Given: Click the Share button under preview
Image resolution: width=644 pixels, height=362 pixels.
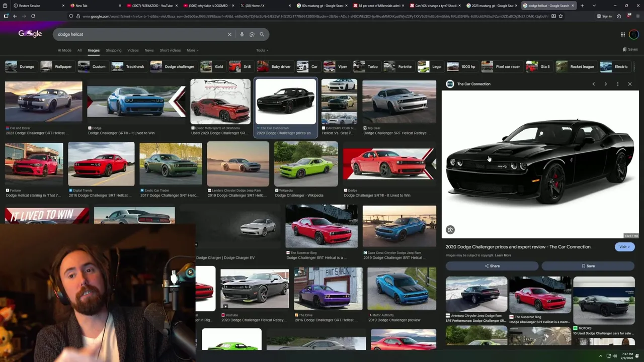Looking at the screenshot, I should pyautogui.click(x=492, y=266).
